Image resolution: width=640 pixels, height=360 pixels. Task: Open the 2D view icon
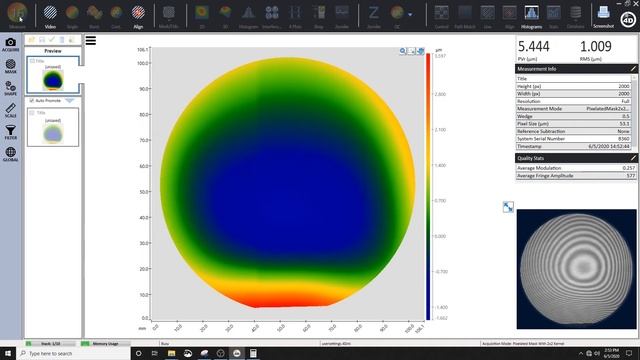[202, 16]
